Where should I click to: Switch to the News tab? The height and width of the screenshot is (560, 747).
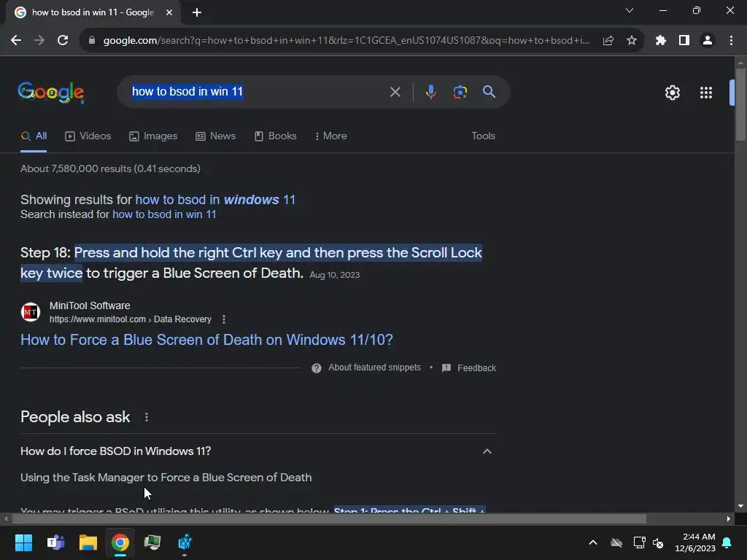(215, 136)
